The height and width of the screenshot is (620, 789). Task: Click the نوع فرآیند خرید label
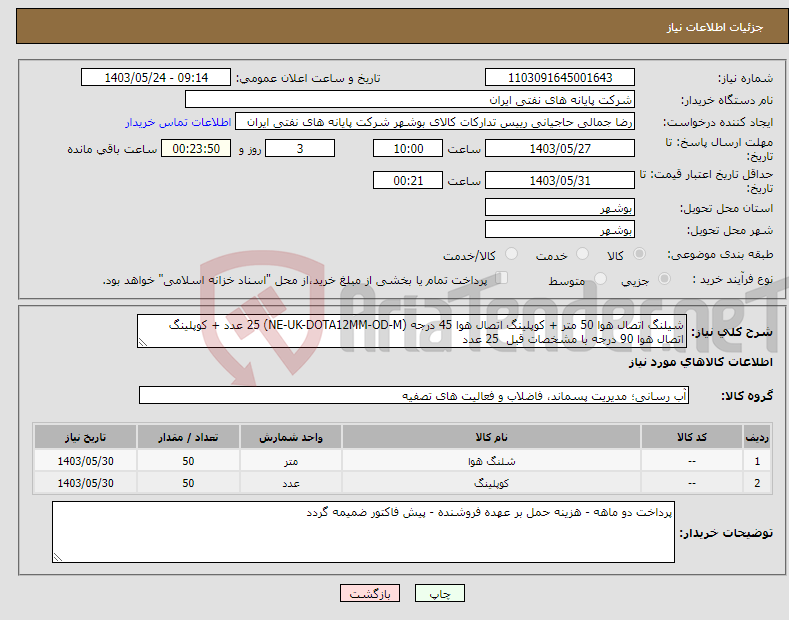[733, 279]
